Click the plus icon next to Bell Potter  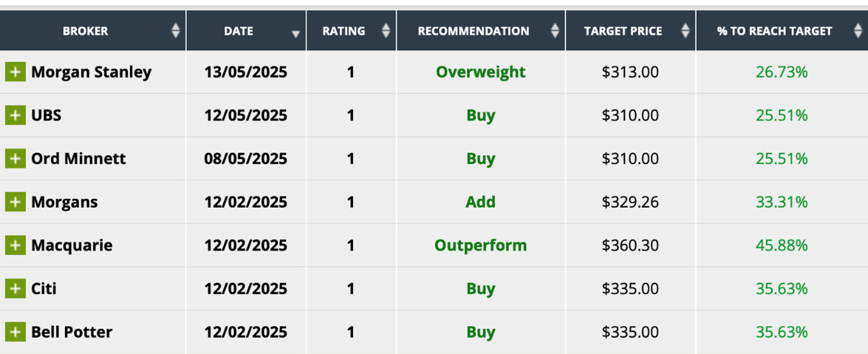15,332
